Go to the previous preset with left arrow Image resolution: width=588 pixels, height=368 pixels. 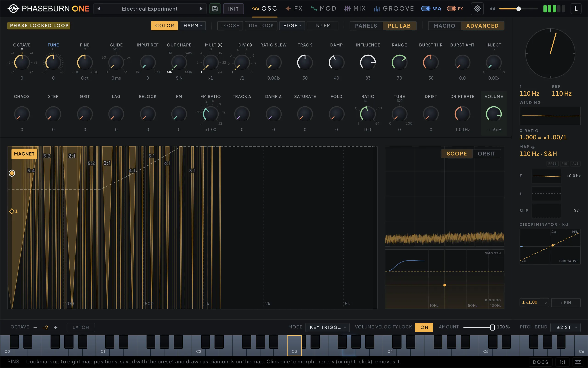(x=99, y=9)
